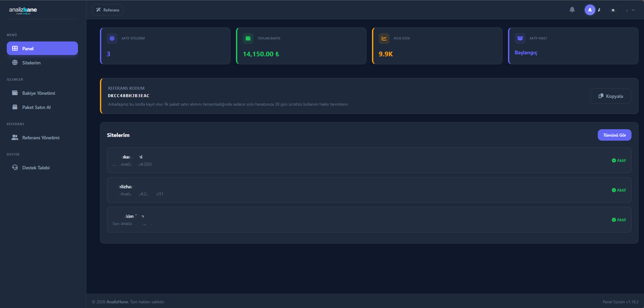
Task: Click the AnalizHane logo
Action: pyautogui.click(x=23, y=10)
